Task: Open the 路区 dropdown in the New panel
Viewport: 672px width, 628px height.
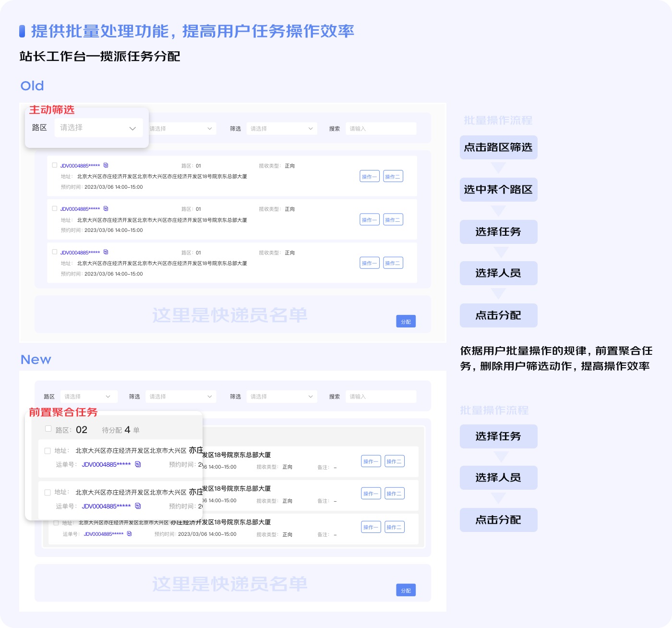Action: [x=88, y=397]
